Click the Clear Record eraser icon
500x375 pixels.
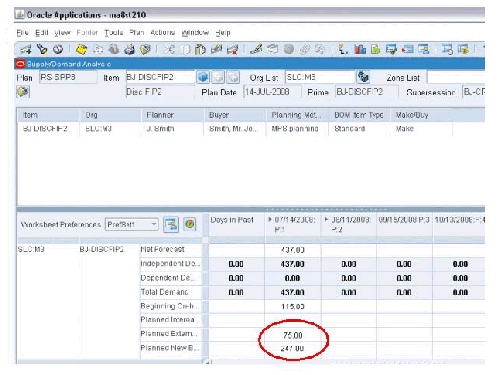(216, 50)
